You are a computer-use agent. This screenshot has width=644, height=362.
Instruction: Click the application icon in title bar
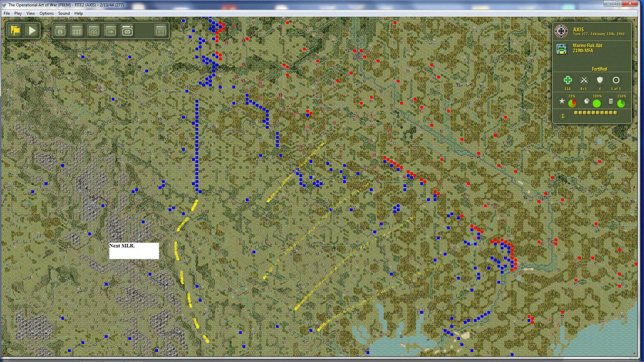(4, 5)
